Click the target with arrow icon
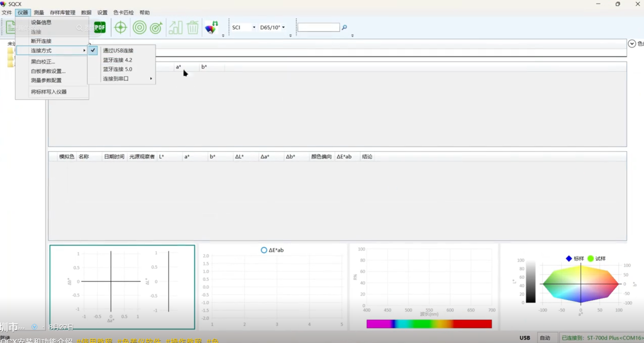644x343 pixels. pos(156,27)
